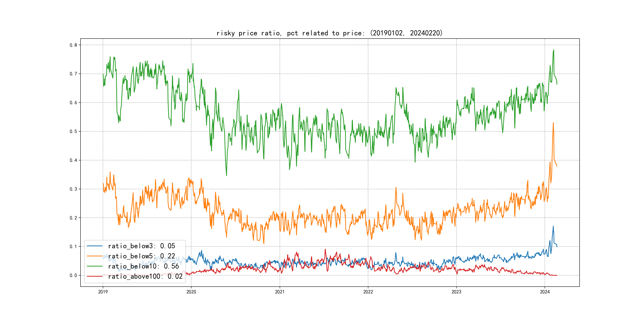This screenshot has width=644, height=322.
Task: Click the 2020 x-axis tick label
Action: click(x=191, y=292)
